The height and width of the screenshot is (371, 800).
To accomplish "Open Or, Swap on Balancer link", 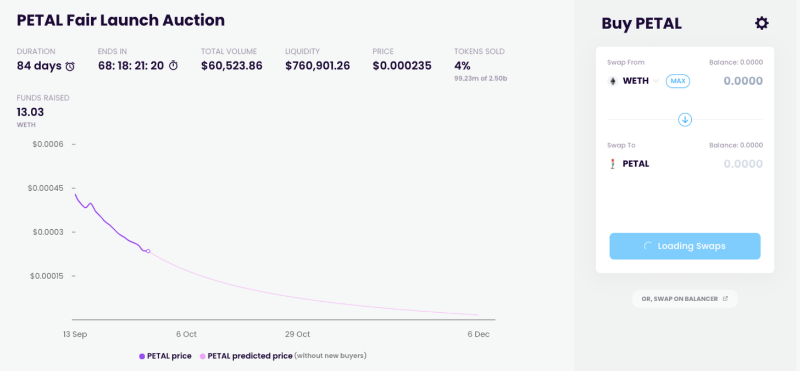I will [685, 299].
